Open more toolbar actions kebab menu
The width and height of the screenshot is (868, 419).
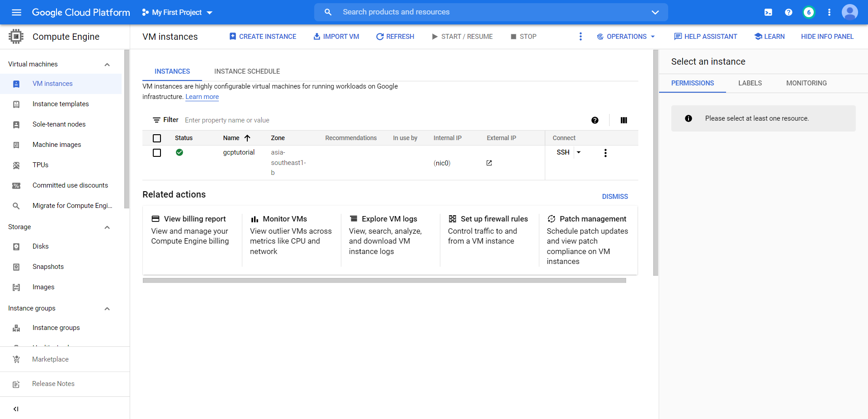(580, 37)
